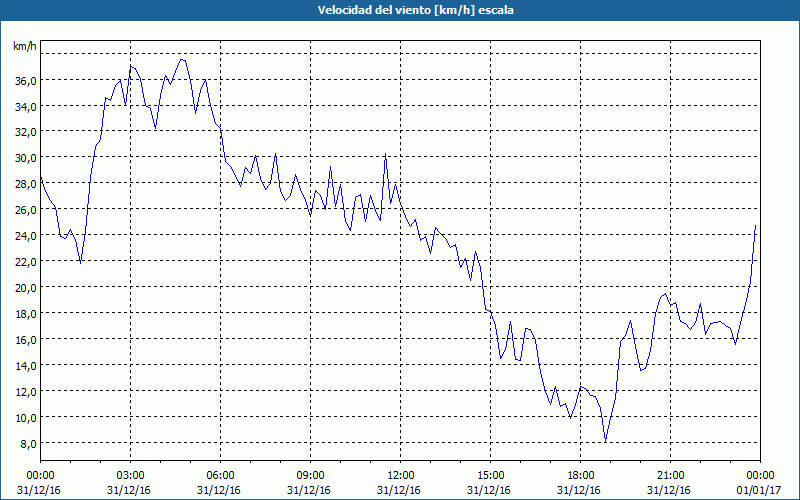Click the 26,0 y-axis value
This screenshot has height=500, width=800.
(x=26, y=210)
